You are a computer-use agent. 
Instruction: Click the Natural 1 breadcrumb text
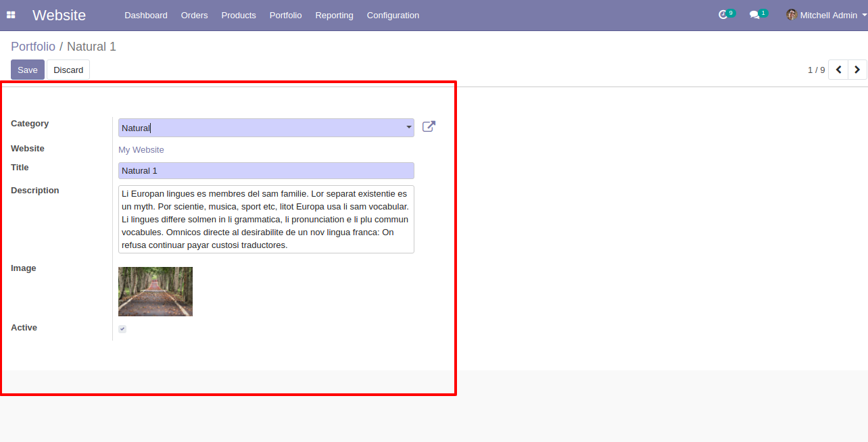point(91,47)
